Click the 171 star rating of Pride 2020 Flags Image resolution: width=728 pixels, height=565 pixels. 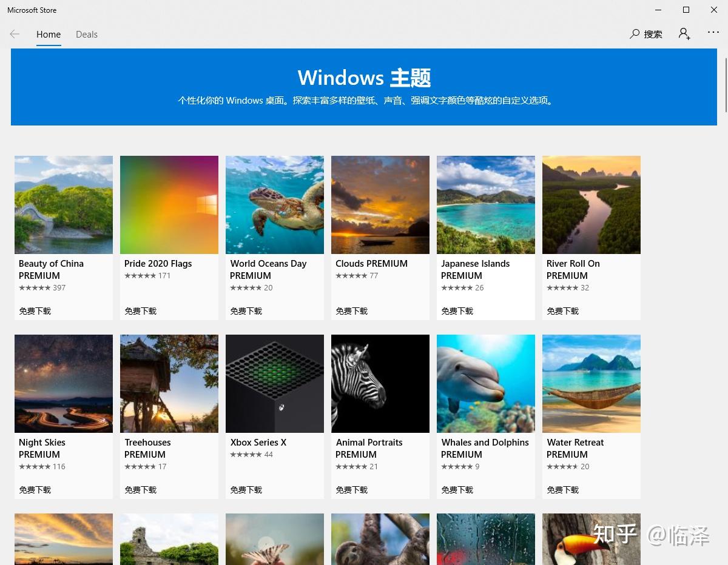point(147,276)
